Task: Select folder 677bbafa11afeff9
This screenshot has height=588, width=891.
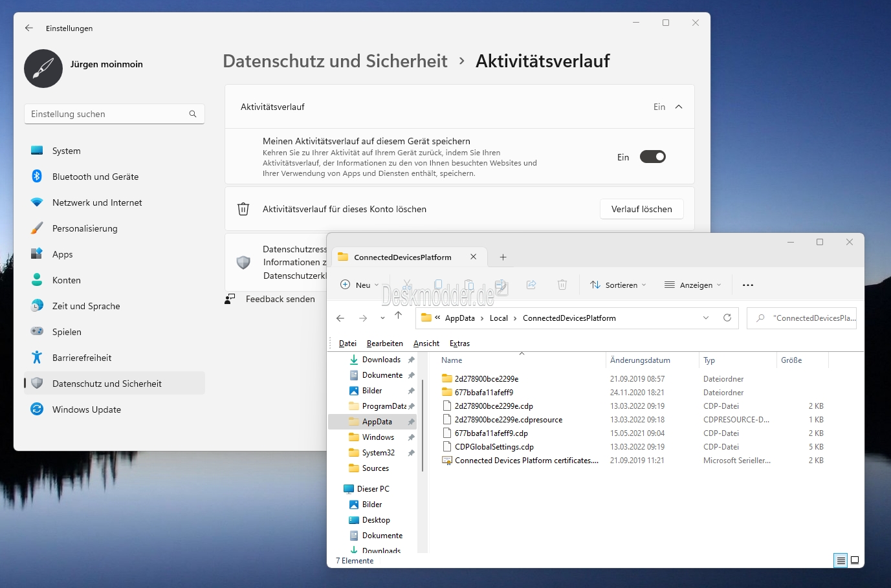Action: [483, 393]
